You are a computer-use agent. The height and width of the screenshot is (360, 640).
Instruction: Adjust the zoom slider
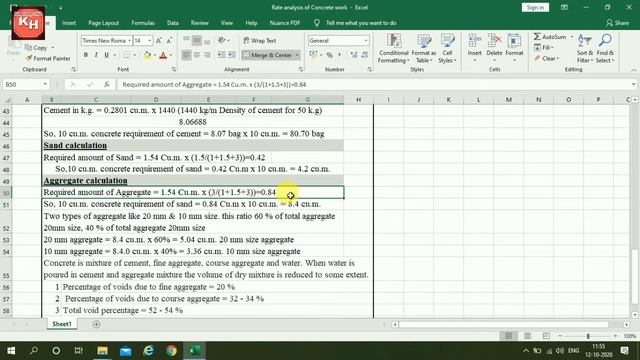(x=588, y=336)
